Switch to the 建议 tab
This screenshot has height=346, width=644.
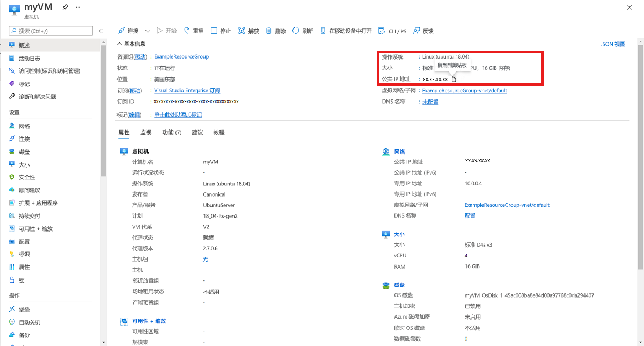coord(197,133)
